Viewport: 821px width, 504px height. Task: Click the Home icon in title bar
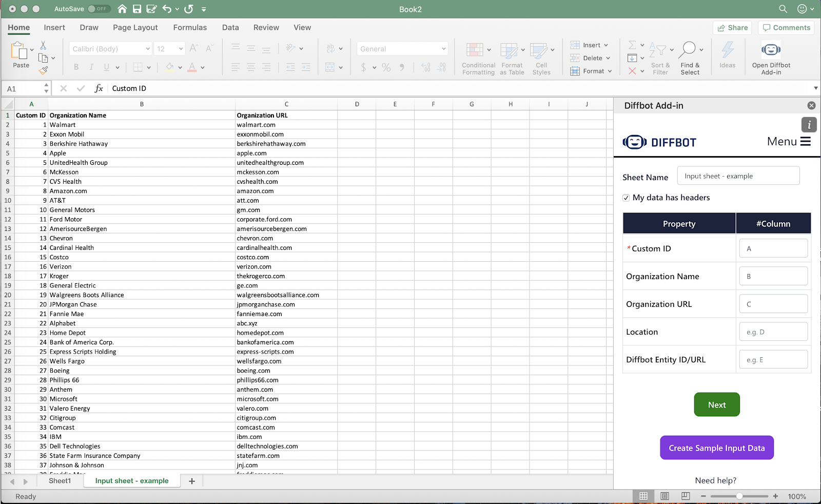point(122,9)
